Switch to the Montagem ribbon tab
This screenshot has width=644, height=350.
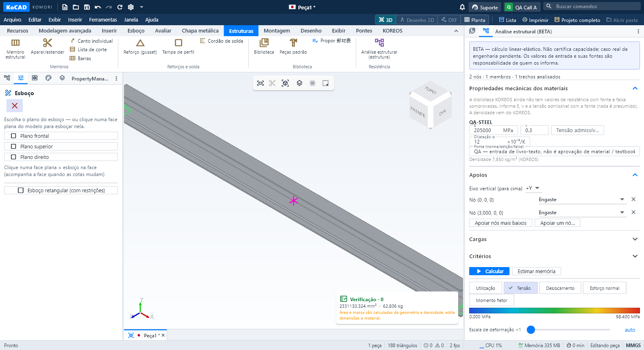tap(276, 30)
